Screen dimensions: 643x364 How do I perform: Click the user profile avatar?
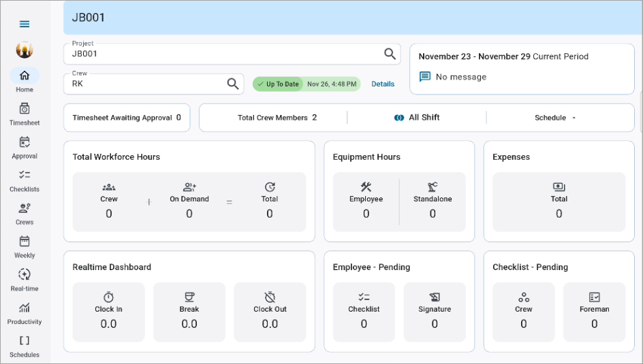25,50
